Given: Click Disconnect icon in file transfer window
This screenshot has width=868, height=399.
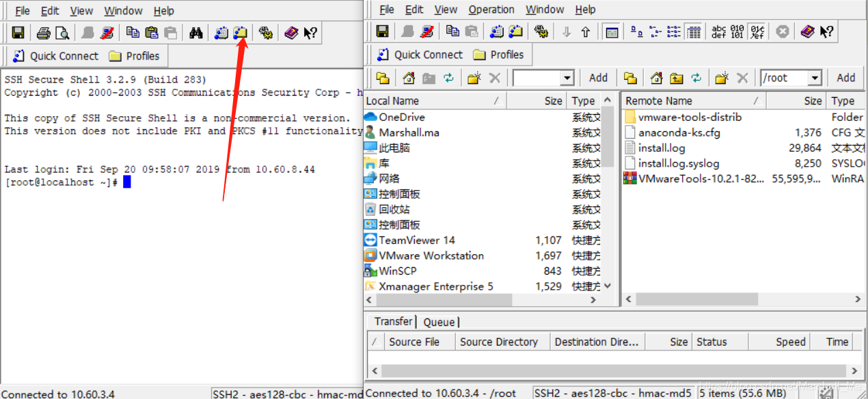Looking at the screenshot, I should point(427,31).
